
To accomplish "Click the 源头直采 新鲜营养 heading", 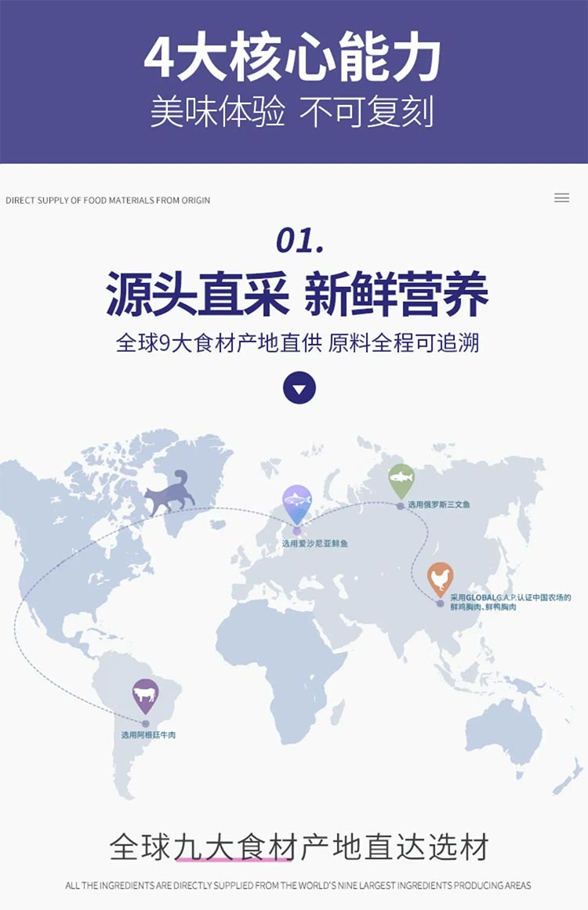I will [297, 295].
